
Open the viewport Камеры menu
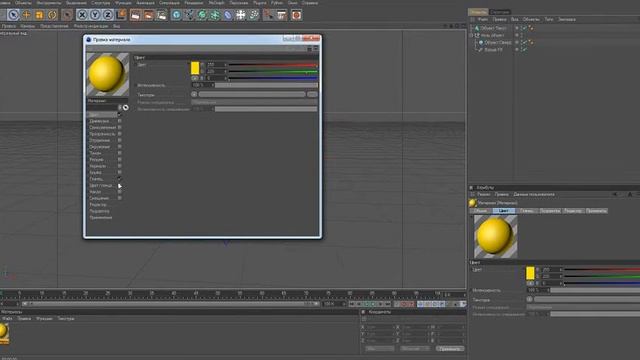click(x=27, y=26)
